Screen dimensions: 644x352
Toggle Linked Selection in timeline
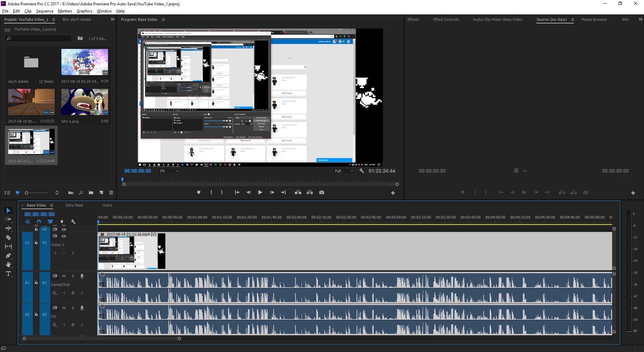pos(50,222)
